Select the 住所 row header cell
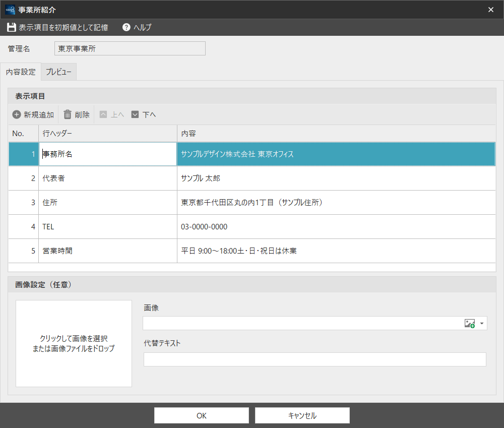This screenshot has height=428, width=504. tap(108, 203)
